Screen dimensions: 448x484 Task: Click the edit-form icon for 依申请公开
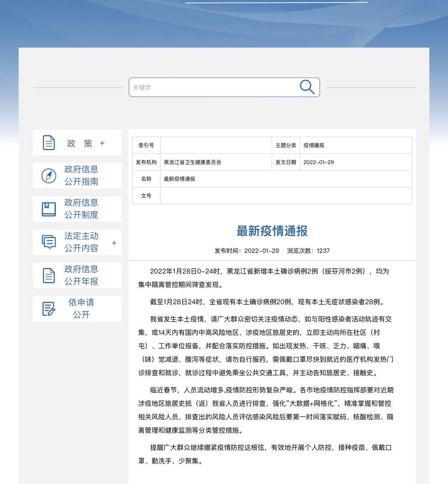click(49, 309)
